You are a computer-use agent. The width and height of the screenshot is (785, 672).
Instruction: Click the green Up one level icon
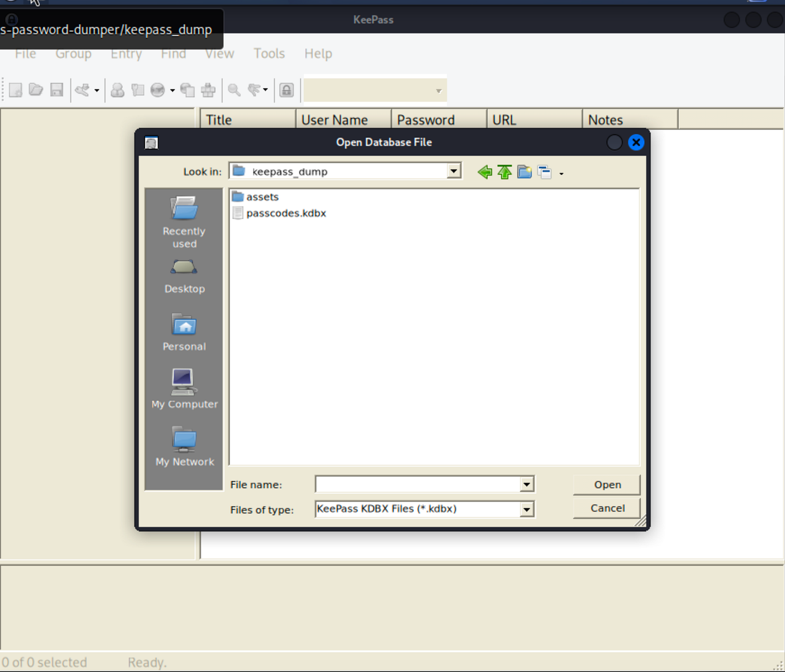tap(505, 172)
